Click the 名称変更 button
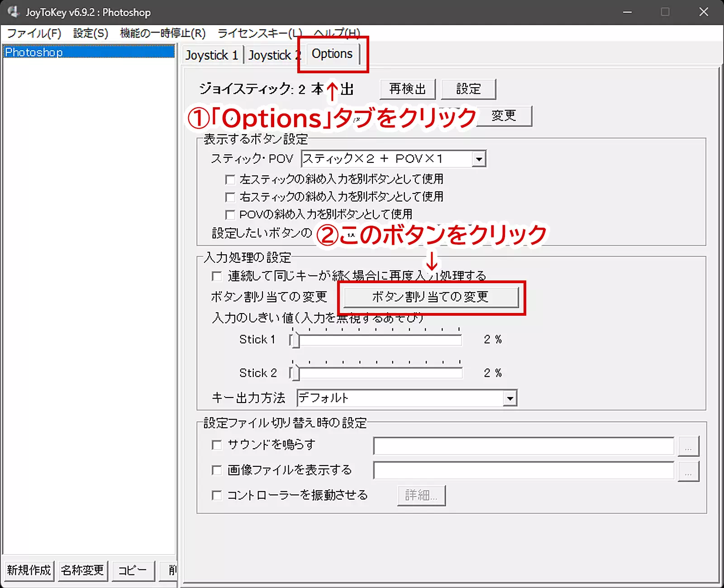The image size is (724, 588). pos(82,570)
